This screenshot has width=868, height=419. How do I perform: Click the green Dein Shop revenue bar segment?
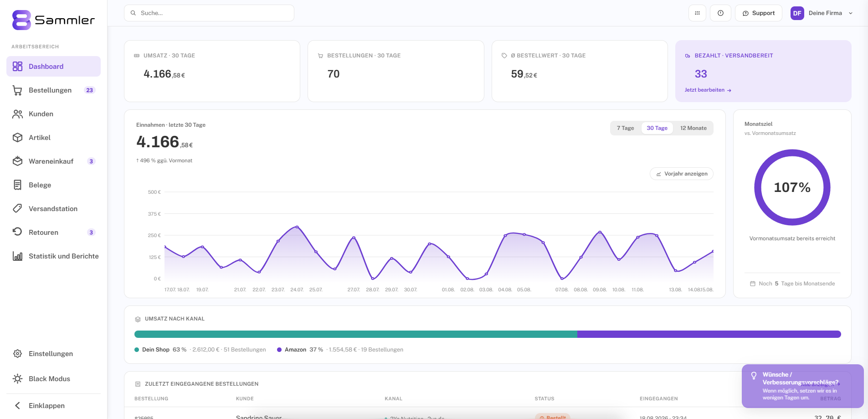[x=356, y=334]
